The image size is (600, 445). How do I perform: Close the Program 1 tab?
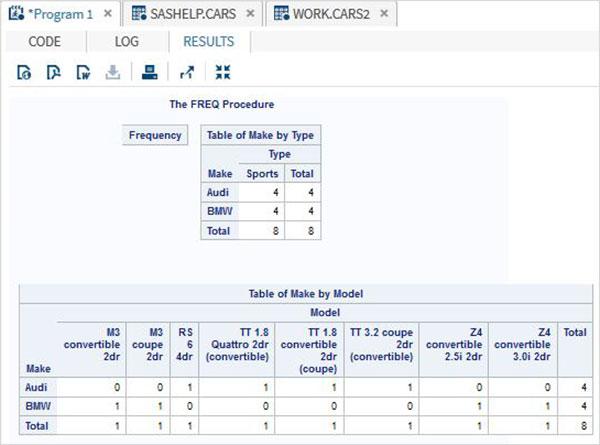tap(108, 14)
